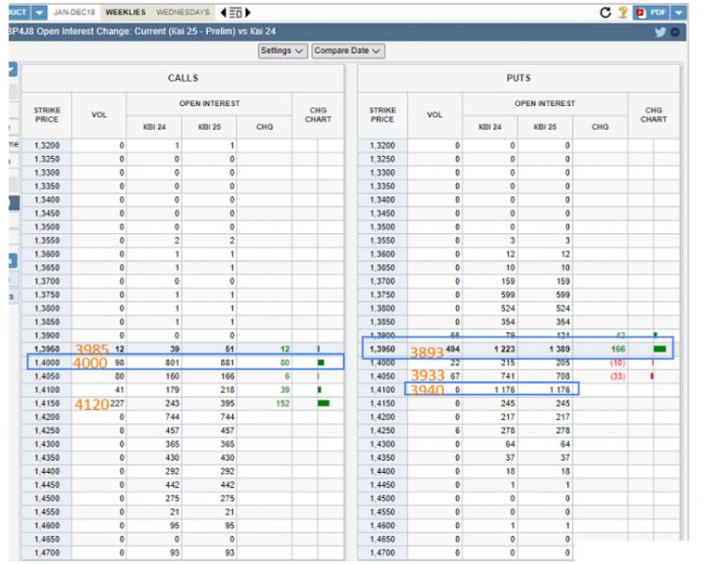Click green change bar in Calls 1,4150 row
The image size is (728, 564).
pyautogui.click(x=324, y=403)
